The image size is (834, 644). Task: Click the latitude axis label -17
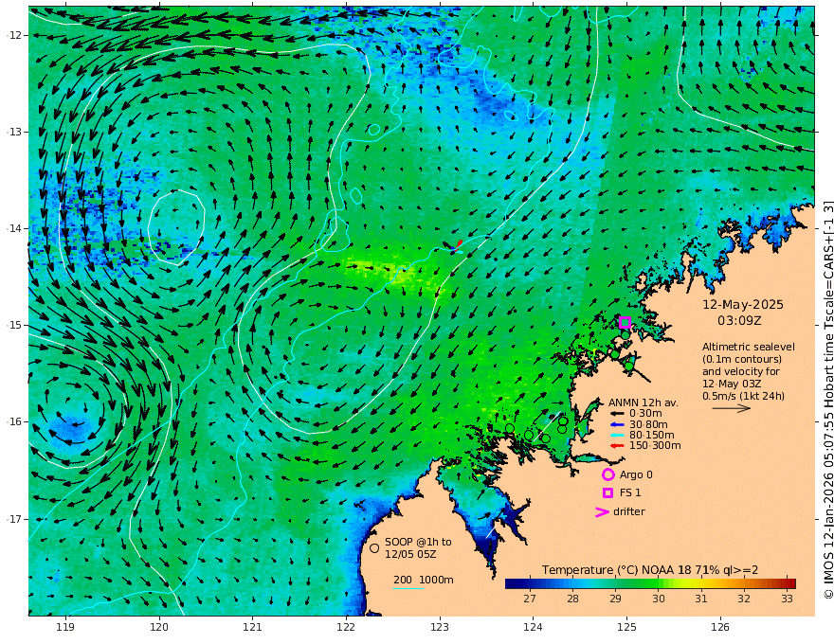(x=14, y=519)
